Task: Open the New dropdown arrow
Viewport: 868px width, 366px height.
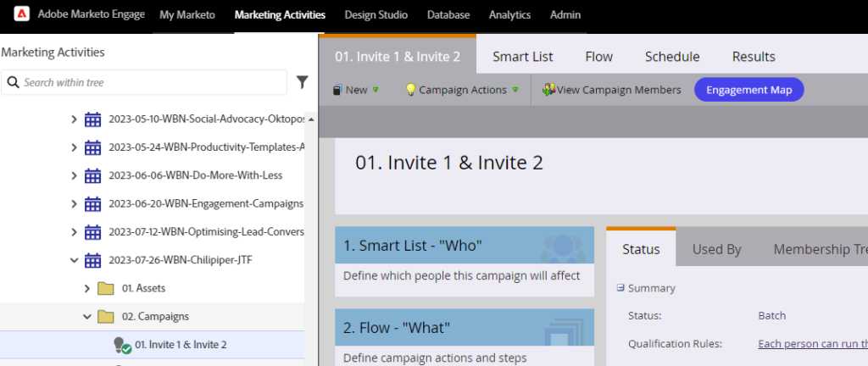Action: [x=376, y=90]
